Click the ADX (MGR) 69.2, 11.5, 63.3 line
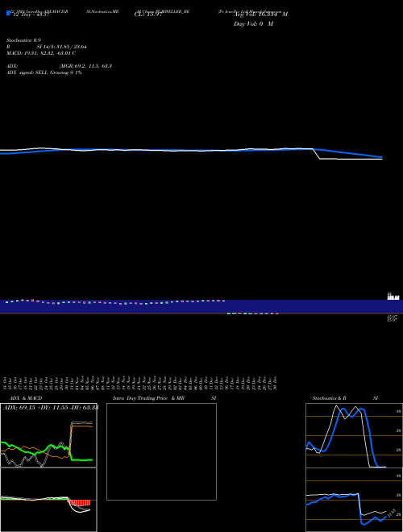The image size is (403, 532). pos(59,66)
